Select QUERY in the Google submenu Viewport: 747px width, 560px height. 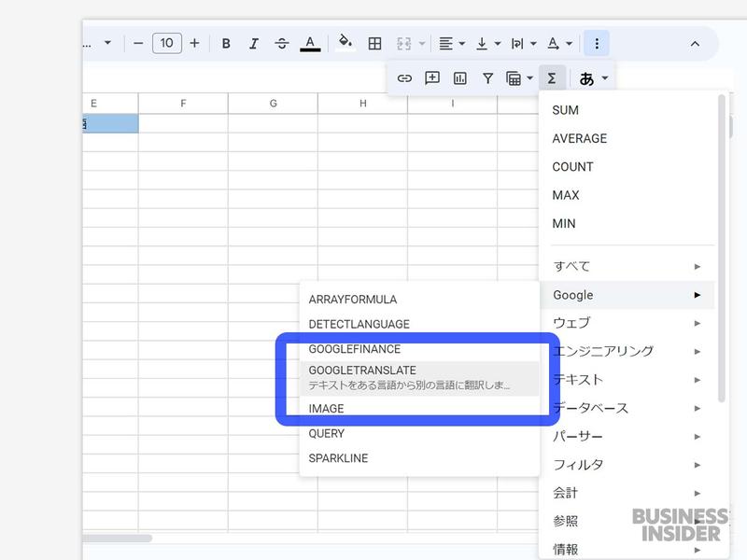point(419,433)
